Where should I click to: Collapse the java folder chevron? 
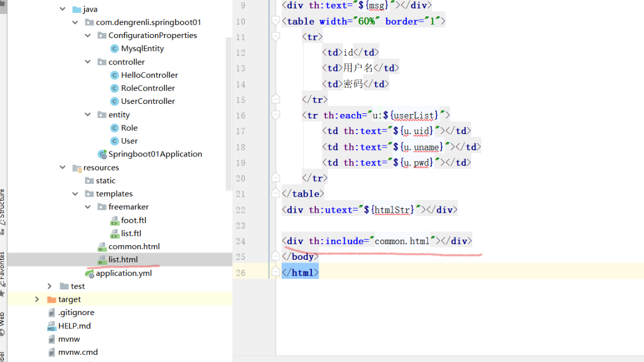coord(63,9)
